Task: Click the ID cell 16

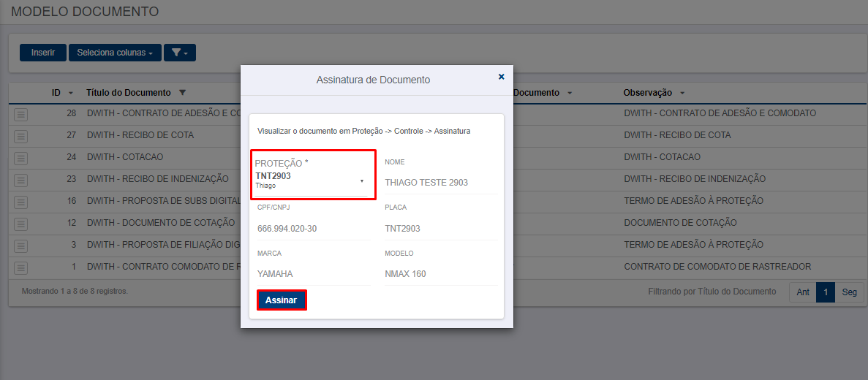Action: (x=71, y=201)
